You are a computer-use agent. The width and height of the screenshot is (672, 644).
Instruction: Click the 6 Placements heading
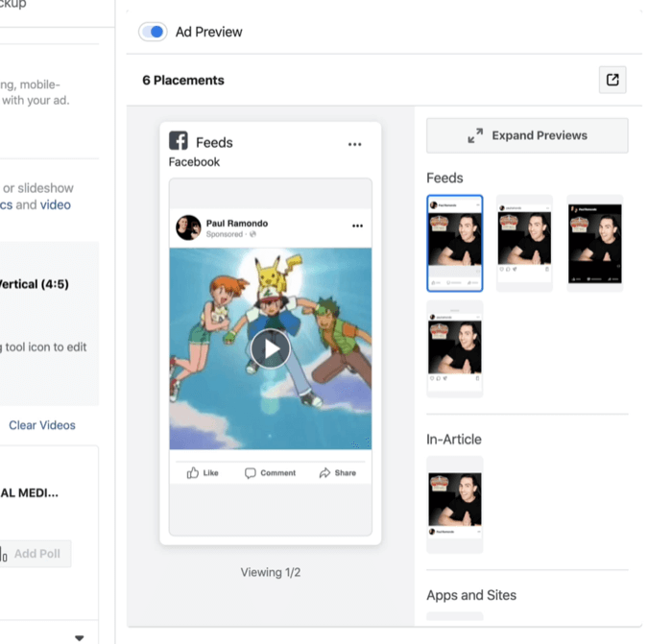(x=183, y=80)
